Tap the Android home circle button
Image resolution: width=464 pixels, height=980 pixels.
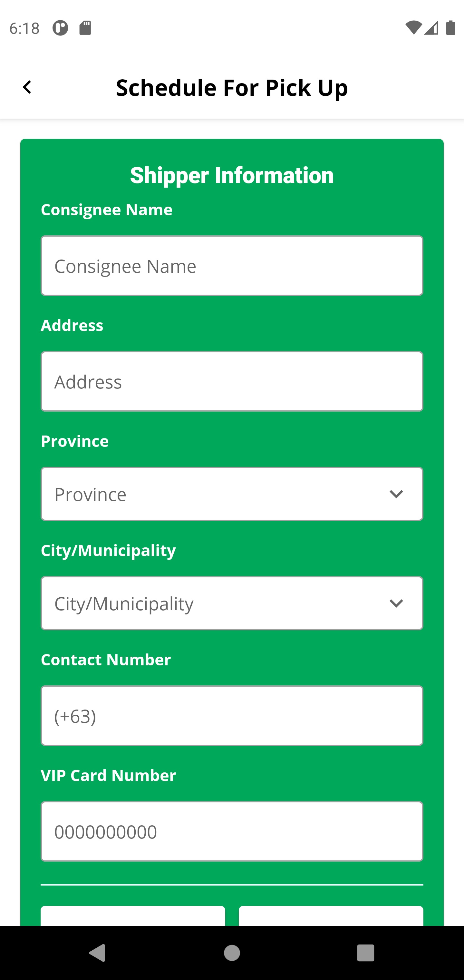[232, 953]
